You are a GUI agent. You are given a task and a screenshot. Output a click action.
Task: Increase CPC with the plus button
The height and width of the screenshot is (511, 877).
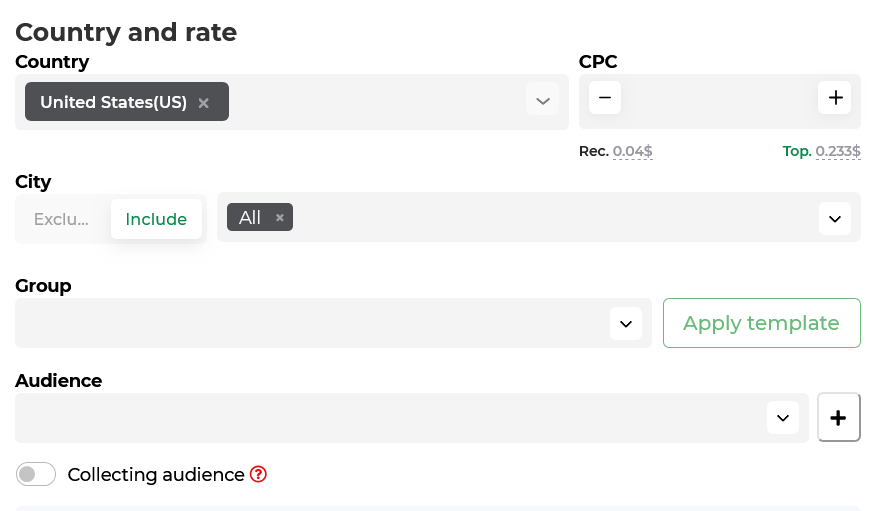pyautogui.click(x=834, y=98)
